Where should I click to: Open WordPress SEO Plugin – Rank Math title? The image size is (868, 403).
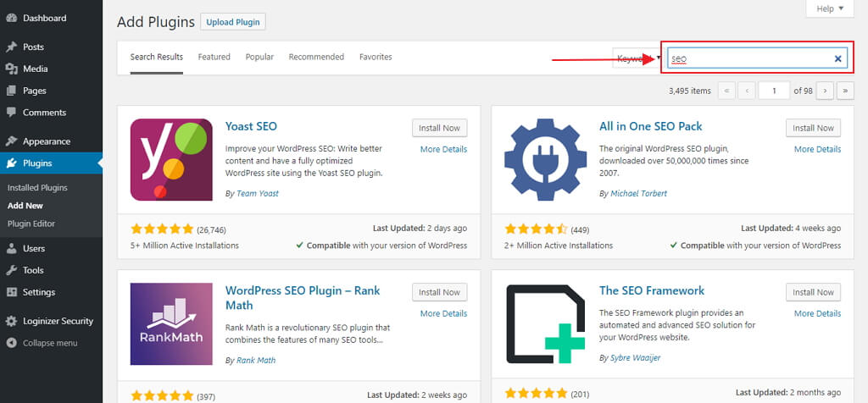click(303, 298)
